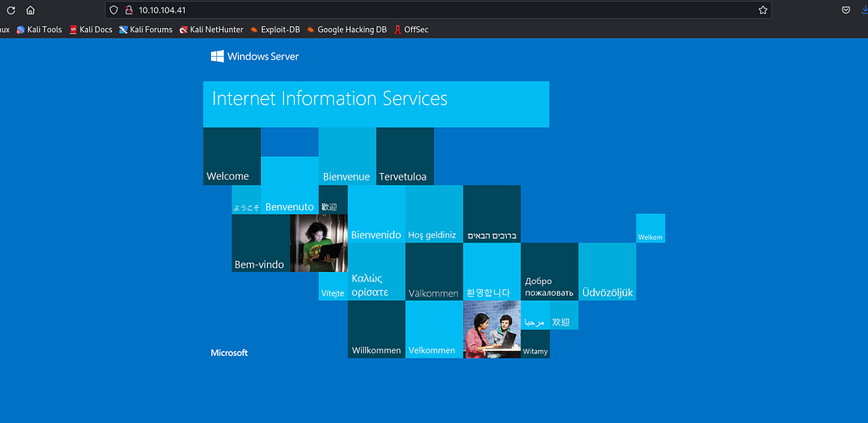The height and width of the screenshot is (423, 868).
Task: Click the Internet Information Services banner
Action: coord(376,104)
